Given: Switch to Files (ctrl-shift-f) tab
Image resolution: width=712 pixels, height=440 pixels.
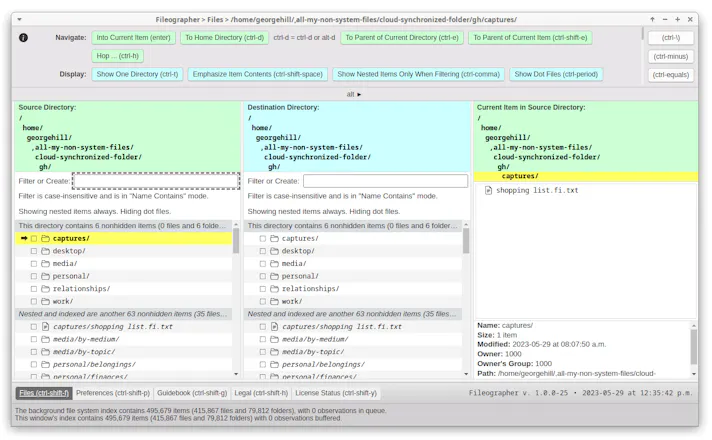Looking at the screenshot, I should [x=44, y=393].
